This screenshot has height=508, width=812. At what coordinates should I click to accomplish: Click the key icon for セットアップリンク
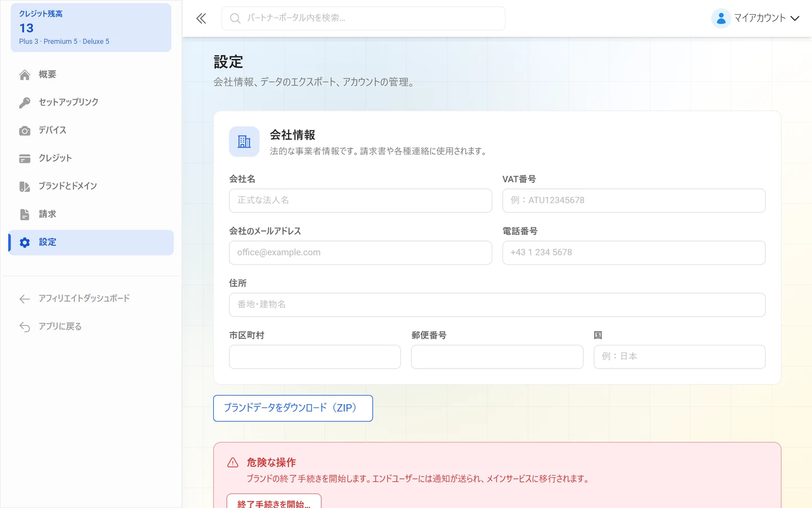pyautogui.click(x=25, y=103)
